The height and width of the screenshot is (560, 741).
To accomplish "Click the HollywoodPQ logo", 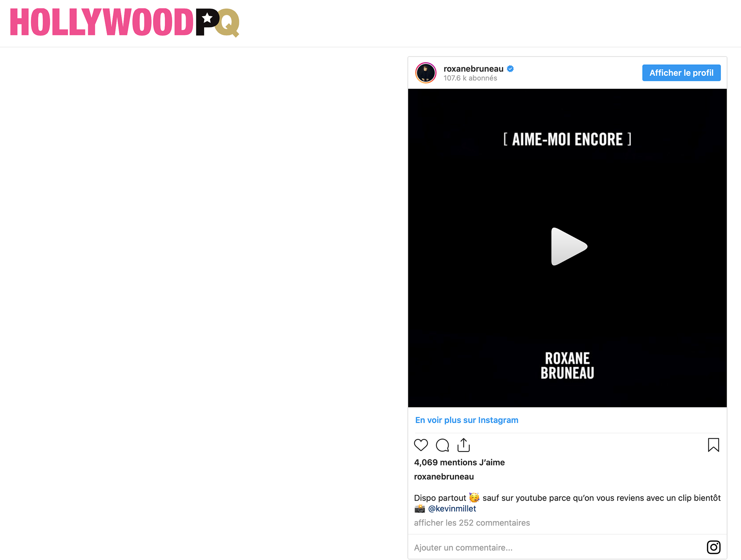I will 125,22.
